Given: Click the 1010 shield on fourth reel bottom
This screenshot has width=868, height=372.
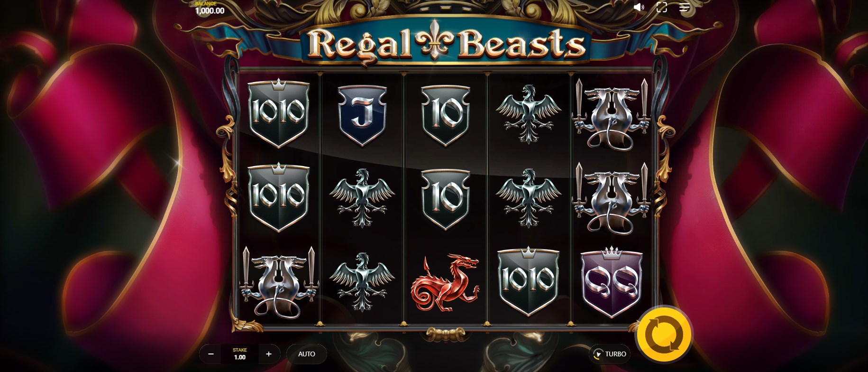Looking at the screenshot, I should point(529,281).
